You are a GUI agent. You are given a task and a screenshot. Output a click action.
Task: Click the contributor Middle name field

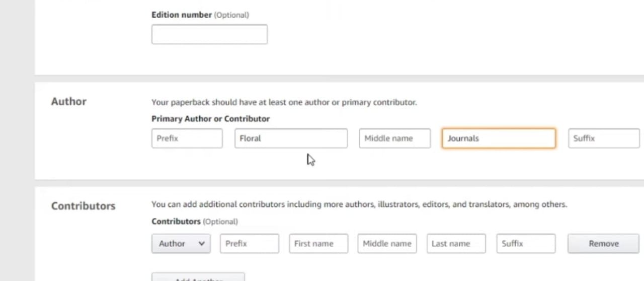(x=387, y=244)
